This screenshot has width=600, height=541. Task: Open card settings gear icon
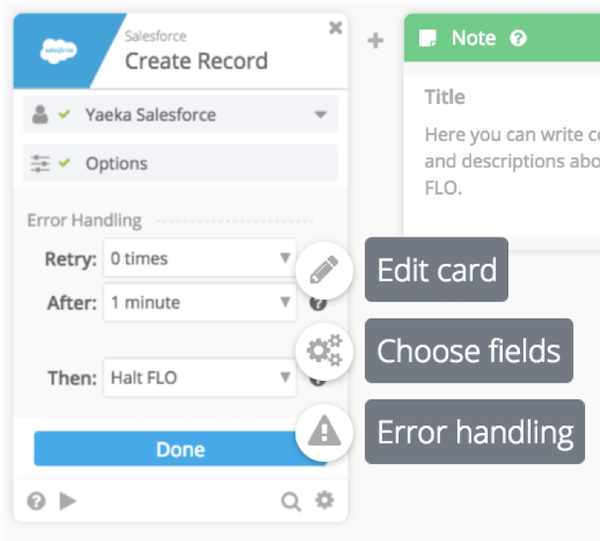pyautogui.click(x=324, y=500)
